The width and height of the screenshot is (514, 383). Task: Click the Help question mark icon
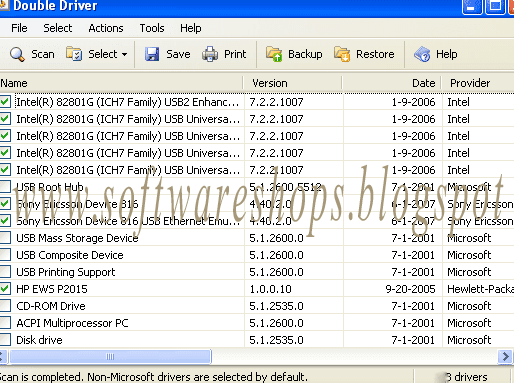point(422,54)
